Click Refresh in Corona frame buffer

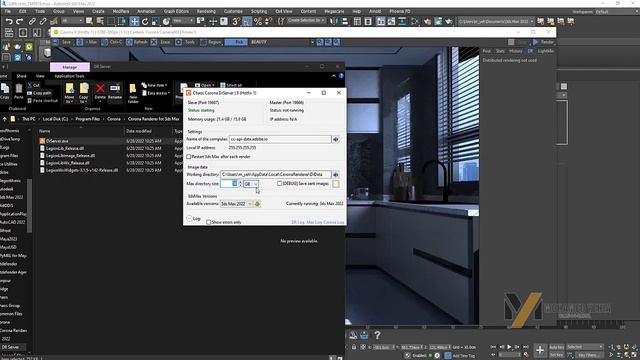tap(137, 42)
